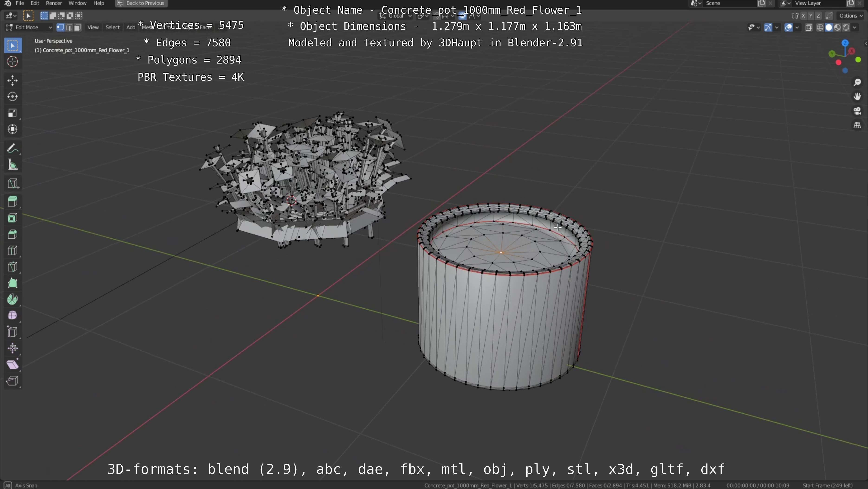Select the Annotate pencil tool

13,148
